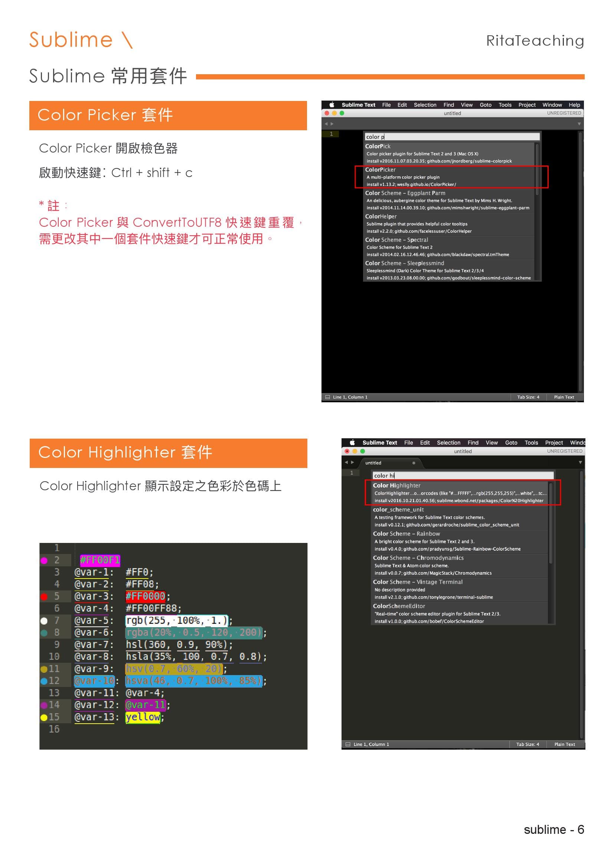
Task: Click the tab scroll-right arrow in the bottom Sublime window
Action: [353, 462]
